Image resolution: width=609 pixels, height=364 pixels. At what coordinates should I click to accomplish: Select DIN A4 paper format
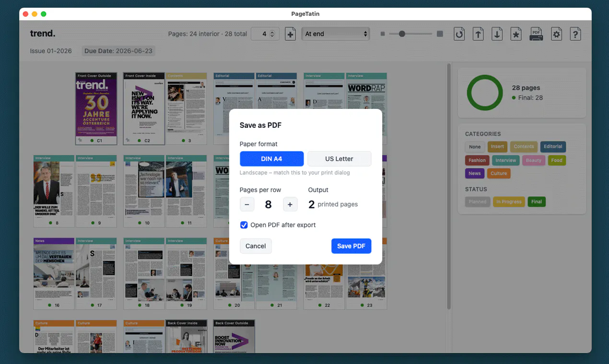[x=272, y=159]
